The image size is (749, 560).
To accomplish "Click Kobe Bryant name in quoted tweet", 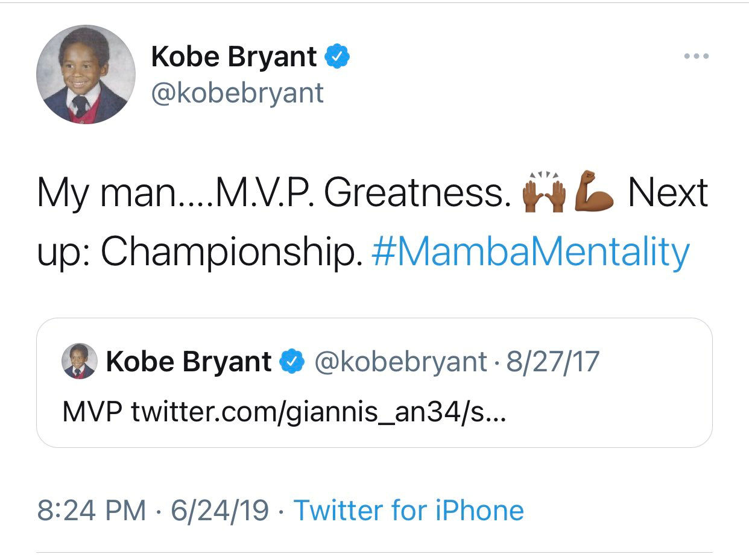I will point(188,362).
